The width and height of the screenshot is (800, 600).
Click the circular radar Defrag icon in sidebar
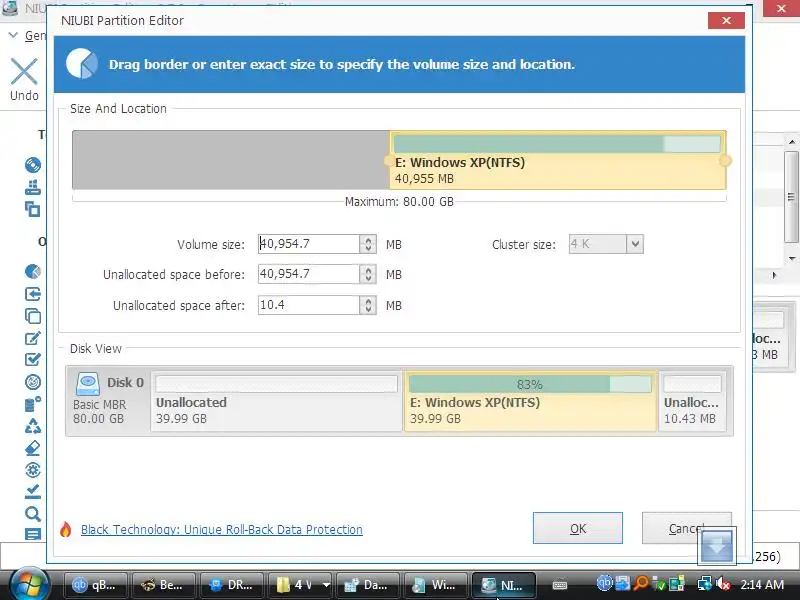pos(33,382)
